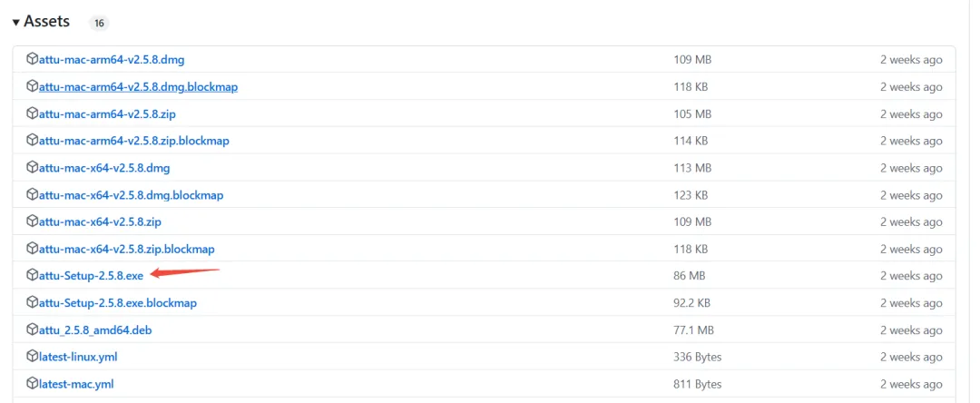Collapse the Assets section triangle
The width and height of the screenshot is (980, 403).
pos(16,22)
